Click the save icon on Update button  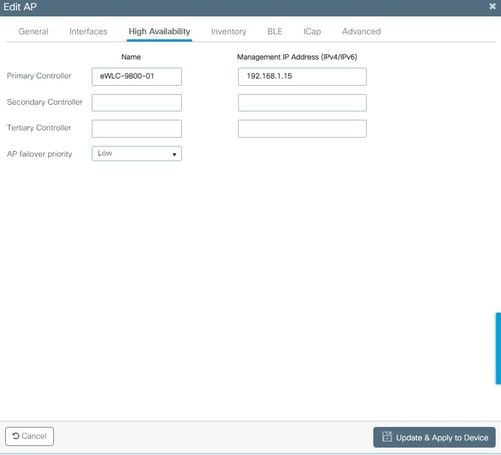coord(387,437)
